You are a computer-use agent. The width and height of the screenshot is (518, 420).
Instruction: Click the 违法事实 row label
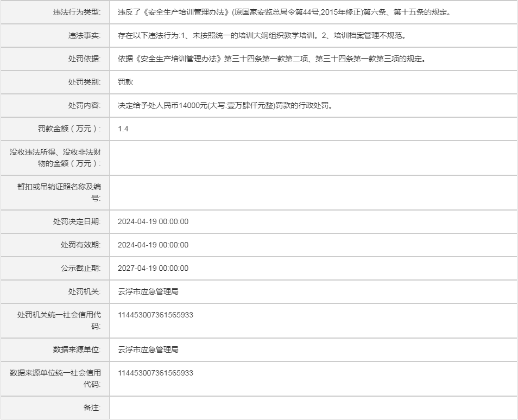click(80, 35)
